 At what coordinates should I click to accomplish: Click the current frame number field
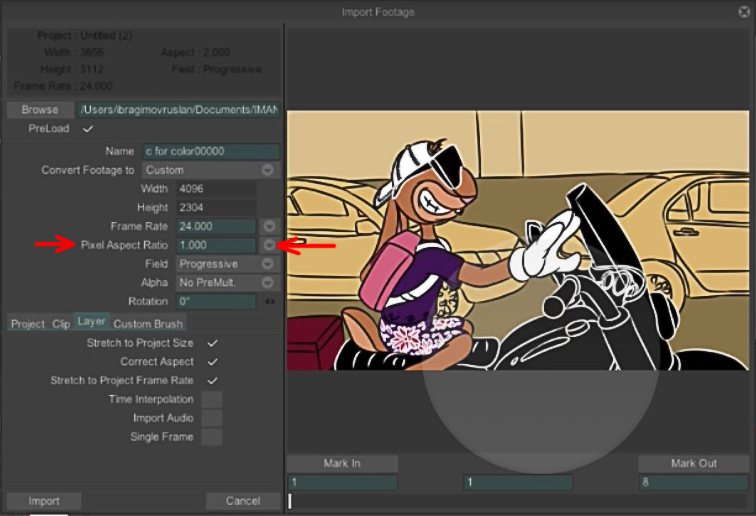click(518, 482)
